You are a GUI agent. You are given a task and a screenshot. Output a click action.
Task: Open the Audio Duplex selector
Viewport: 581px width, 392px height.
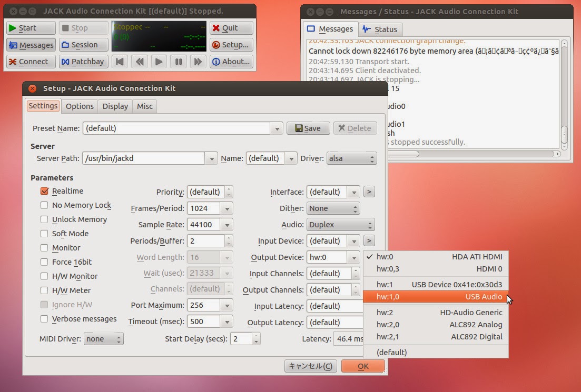pos(340,225)
